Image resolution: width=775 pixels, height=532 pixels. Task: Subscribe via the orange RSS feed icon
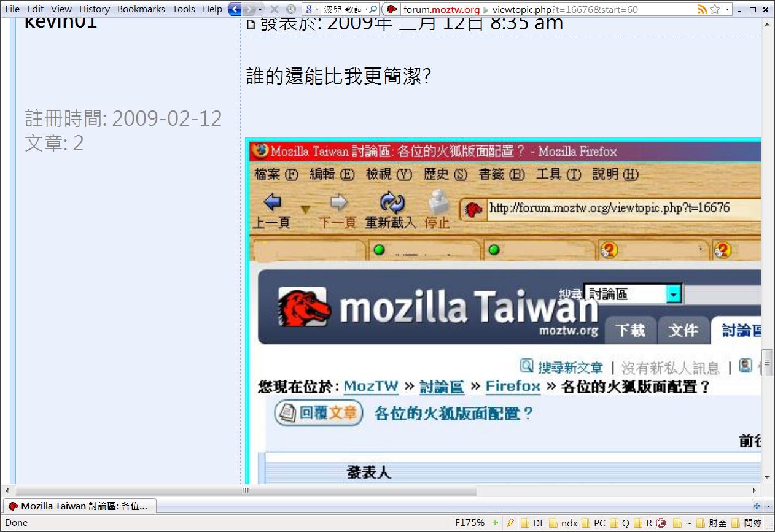pos(702,9)
